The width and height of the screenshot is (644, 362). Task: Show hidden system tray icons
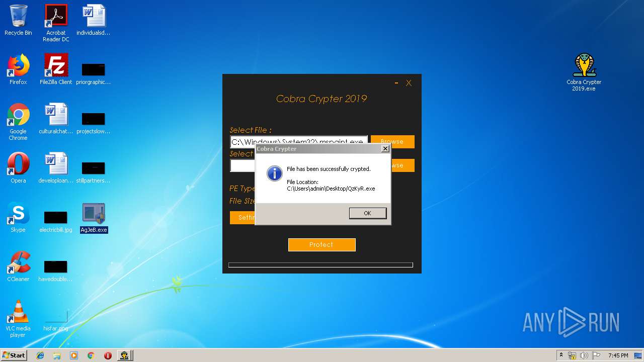tap(561, 355)
